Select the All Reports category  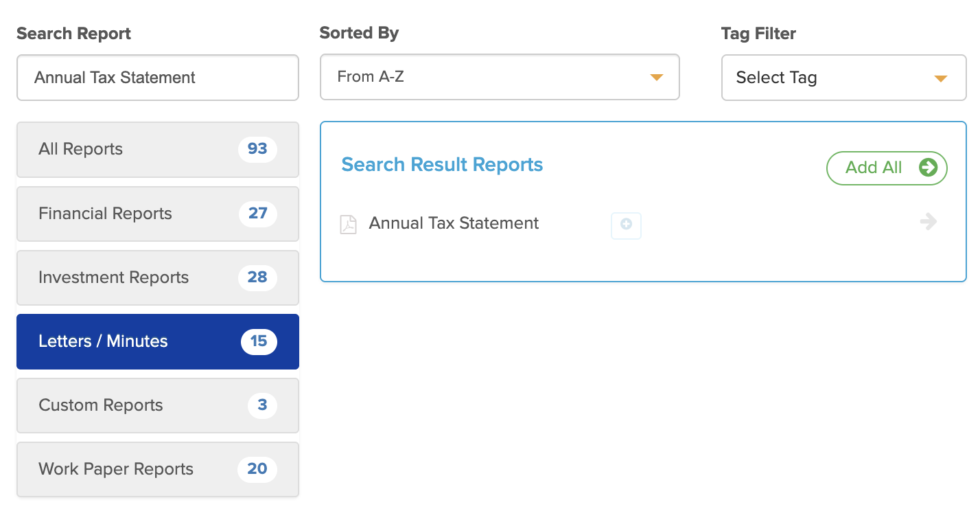coord(158,149)
